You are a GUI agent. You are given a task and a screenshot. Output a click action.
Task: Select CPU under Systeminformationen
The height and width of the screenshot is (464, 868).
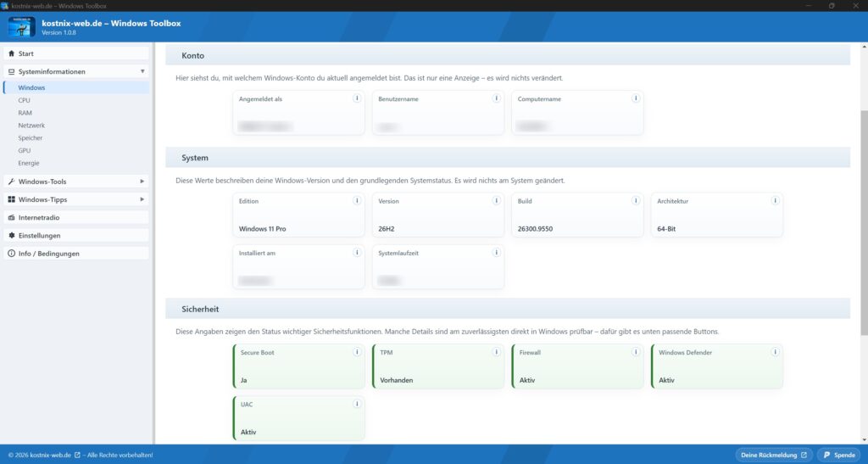[24, 100]
